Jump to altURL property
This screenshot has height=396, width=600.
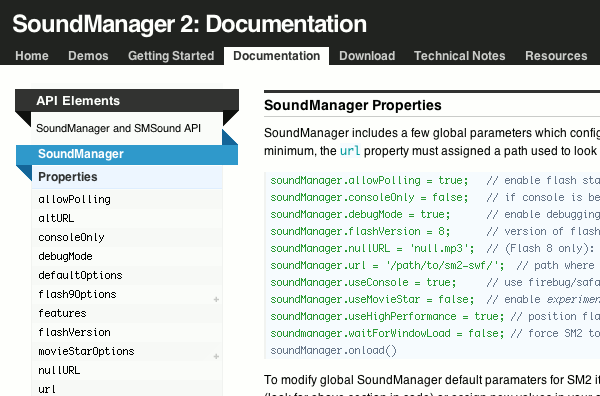pyautogui.click(x=127, y=218)
